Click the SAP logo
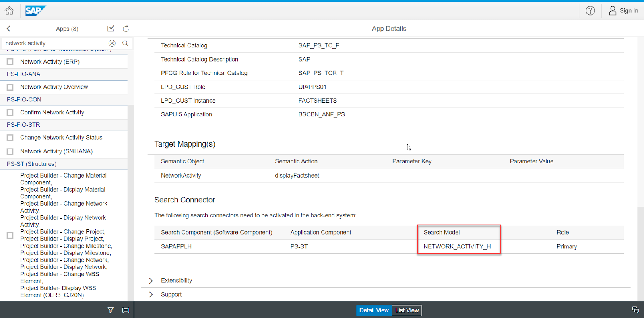Screen dimensions: 644x318 [x=35, y=10]
